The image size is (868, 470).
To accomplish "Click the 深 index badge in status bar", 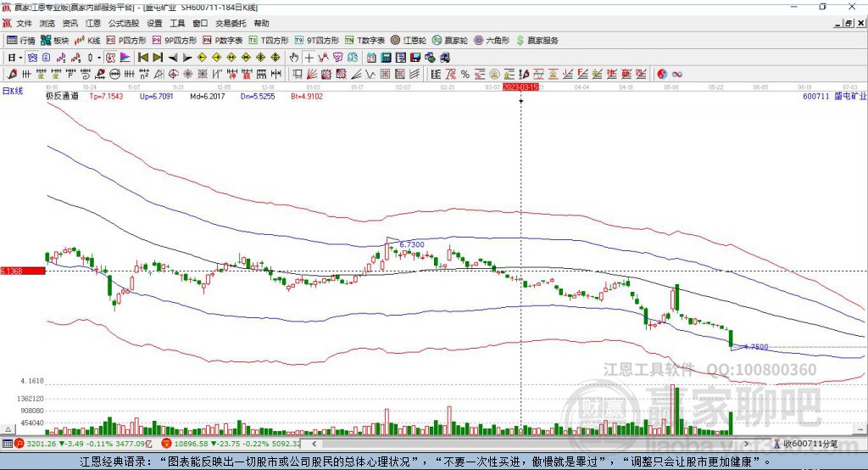I will coord(166,444).
